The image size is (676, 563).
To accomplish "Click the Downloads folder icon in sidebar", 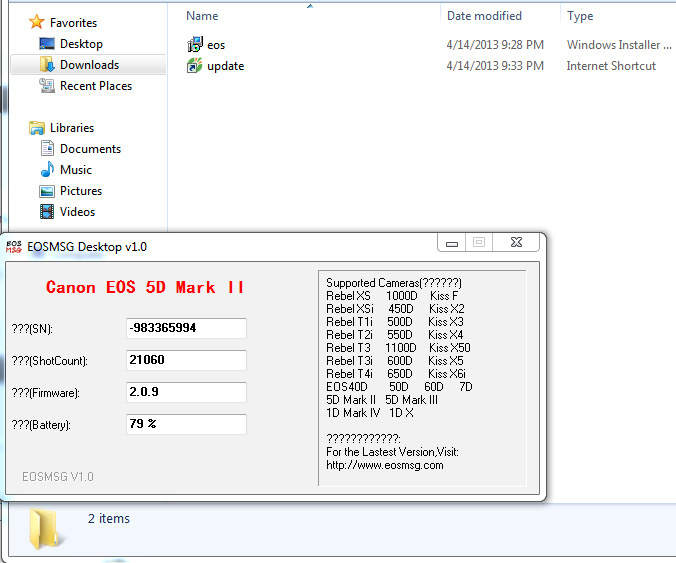I will 47,64.
